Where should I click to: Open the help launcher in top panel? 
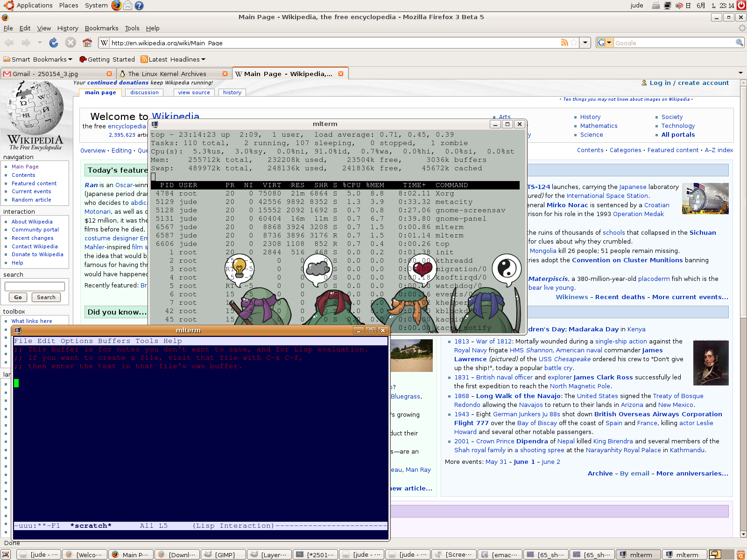(139, 5)
